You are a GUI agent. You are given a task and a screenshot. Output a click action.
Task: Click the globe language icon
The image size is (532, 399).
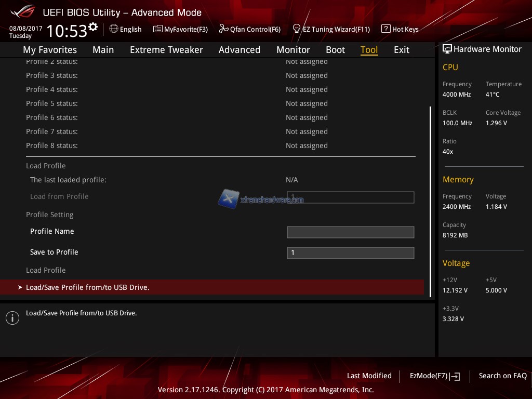114,29
